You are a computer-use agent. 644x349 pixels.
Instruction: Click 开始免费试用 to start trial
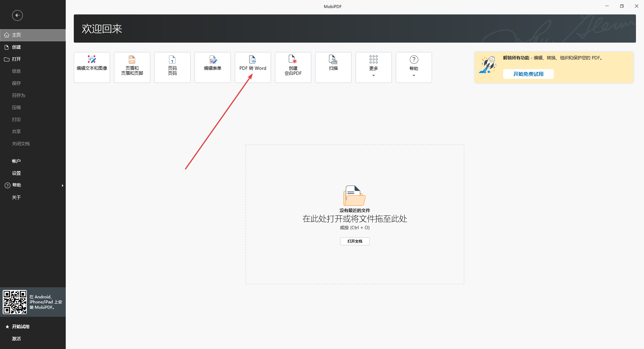click(x=528, y=74)
